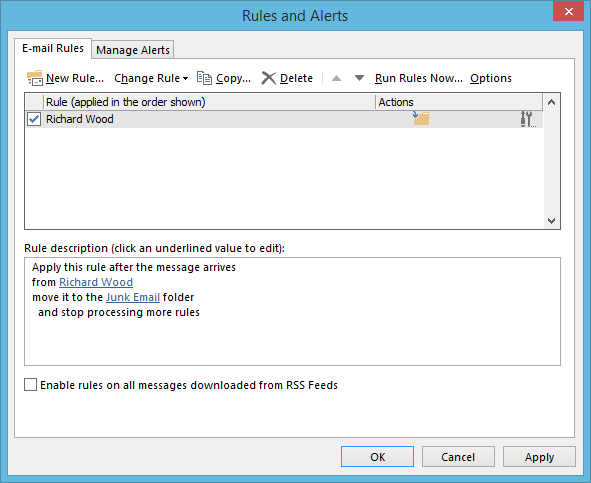The height and width of the screenshot is (483, 591).
Task: Click the Junk Email folder link
Action: click(133, 297)
